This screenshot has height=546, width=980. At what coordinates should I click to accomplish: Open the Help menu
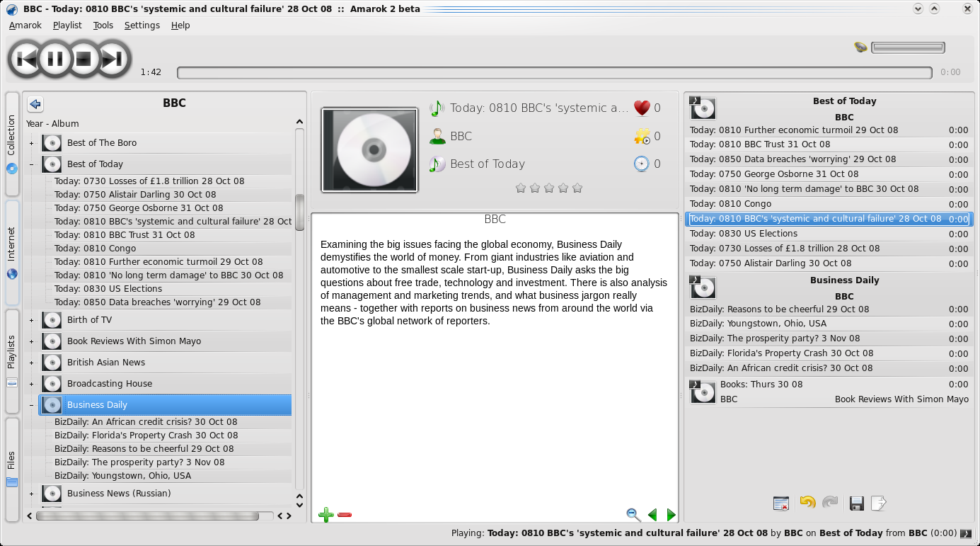pos(180,25)
